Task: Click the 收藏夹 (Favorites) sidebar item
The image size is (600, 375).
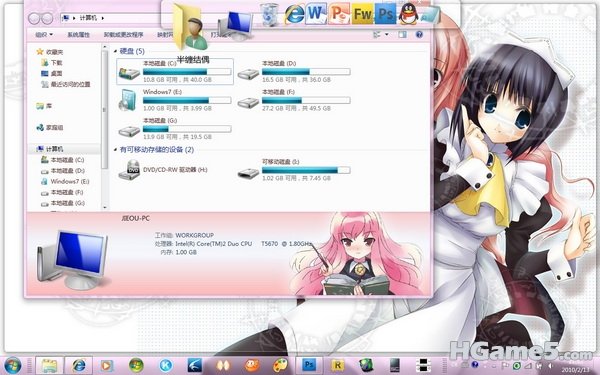Action: point(50,52)
